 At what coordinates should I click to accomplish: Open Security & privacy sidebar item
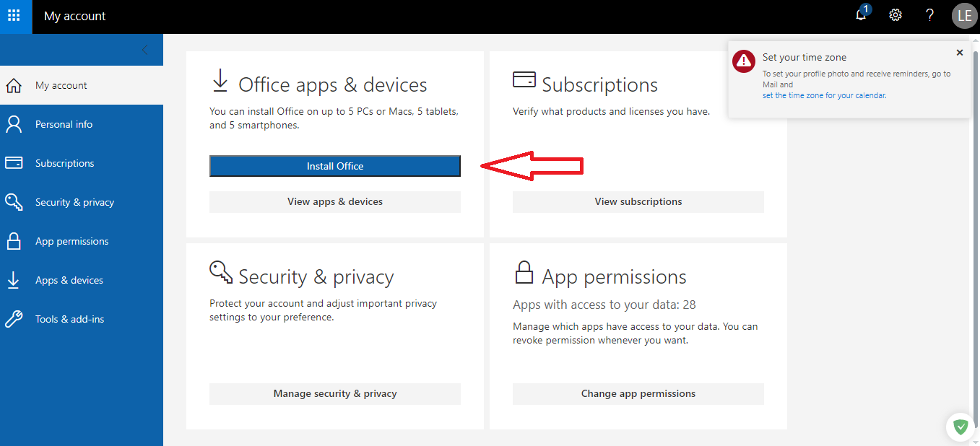82,202
